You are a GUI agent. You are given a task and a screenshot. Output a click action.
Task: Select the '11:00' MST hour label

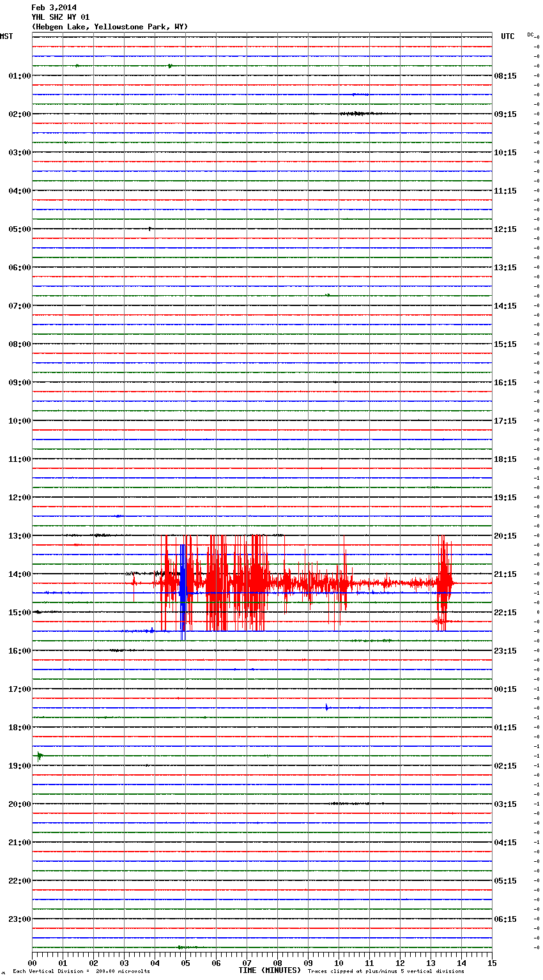[20, 459]
